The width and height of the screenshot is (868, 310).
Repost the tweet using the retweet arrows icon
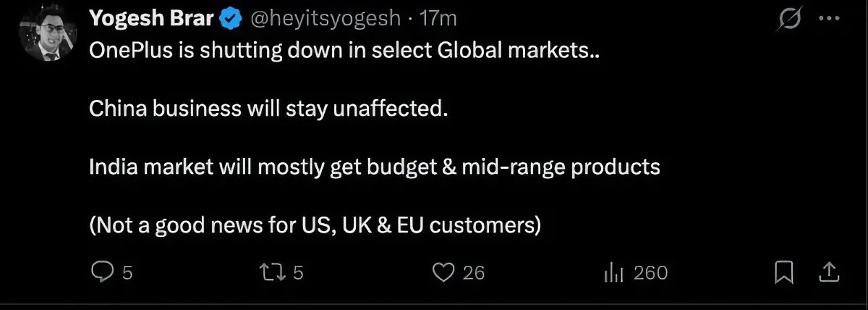pyautogui.click(x=271, y=272)
